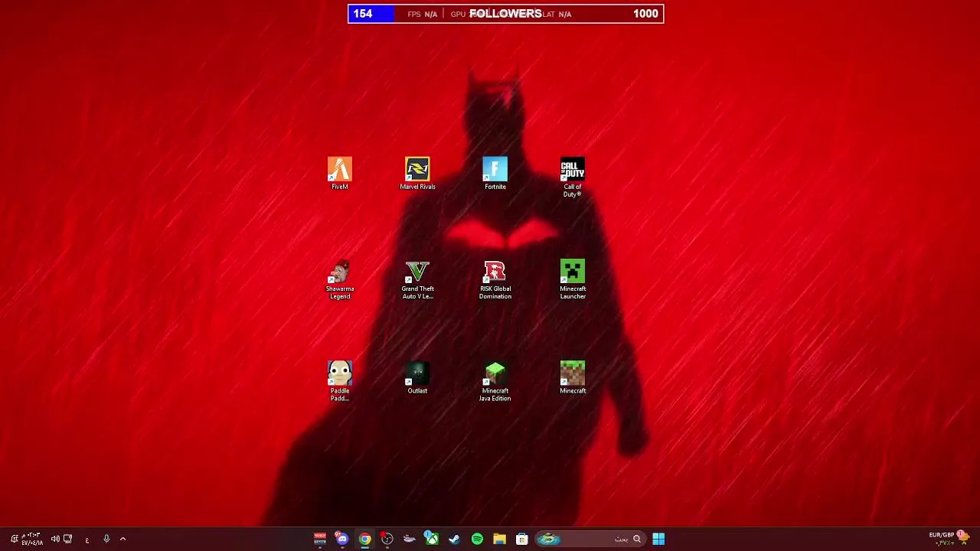The height and width of the screenshot is (551, 980).
Task: Open Spotify from the taskbar
Action: point(477,539)
